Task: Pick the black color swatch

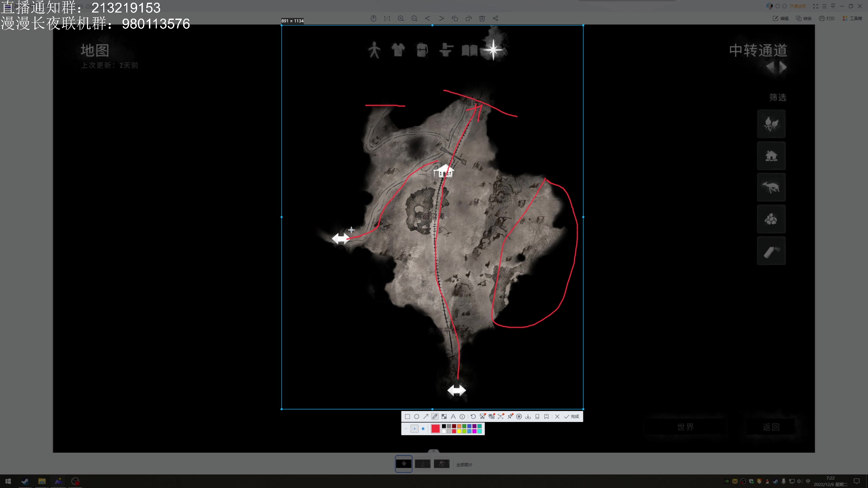Action: point(444,426)
